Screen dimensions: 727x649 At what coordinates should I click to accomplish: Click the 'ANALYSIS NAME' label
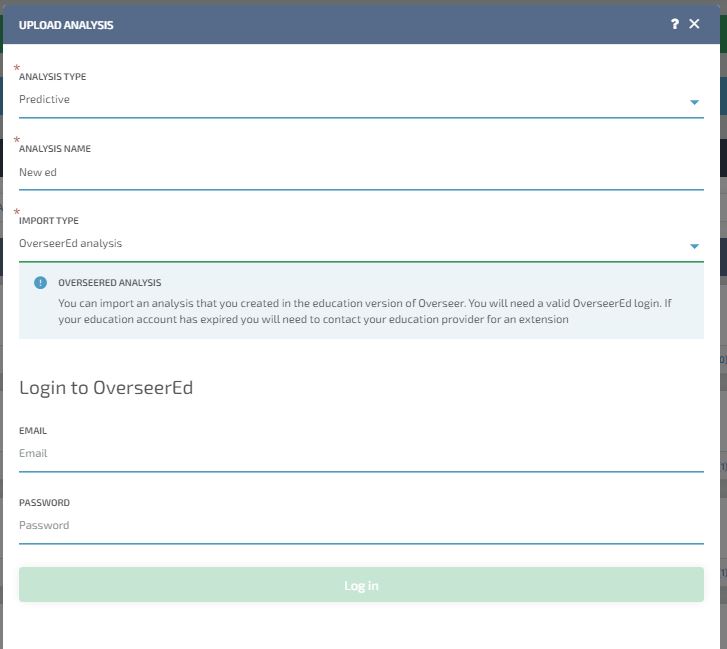pyautogui.click(x=55, y=149)
